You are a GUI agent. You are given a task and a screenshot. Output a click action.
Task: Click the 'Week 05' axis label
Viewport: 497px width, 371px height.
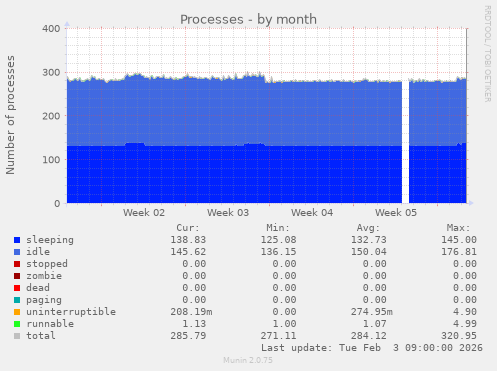point(396,213)
